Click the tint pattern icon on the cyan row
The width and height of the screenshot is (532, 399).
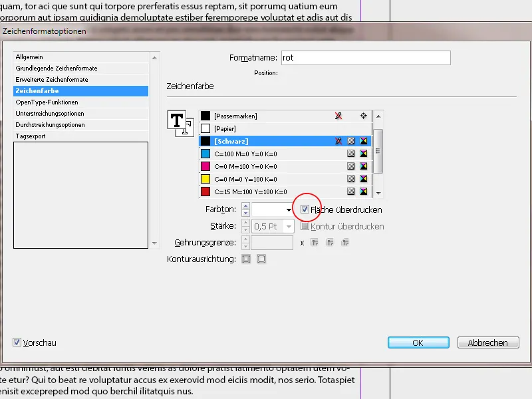351,153
